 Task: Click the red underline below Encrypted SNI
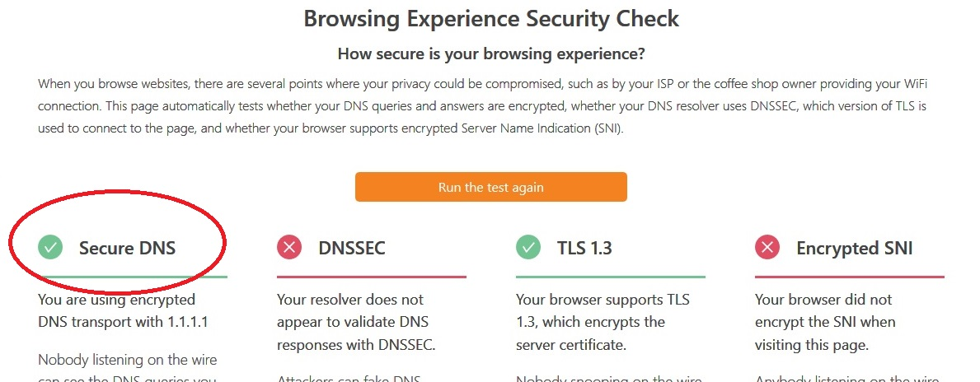[850, 277]
